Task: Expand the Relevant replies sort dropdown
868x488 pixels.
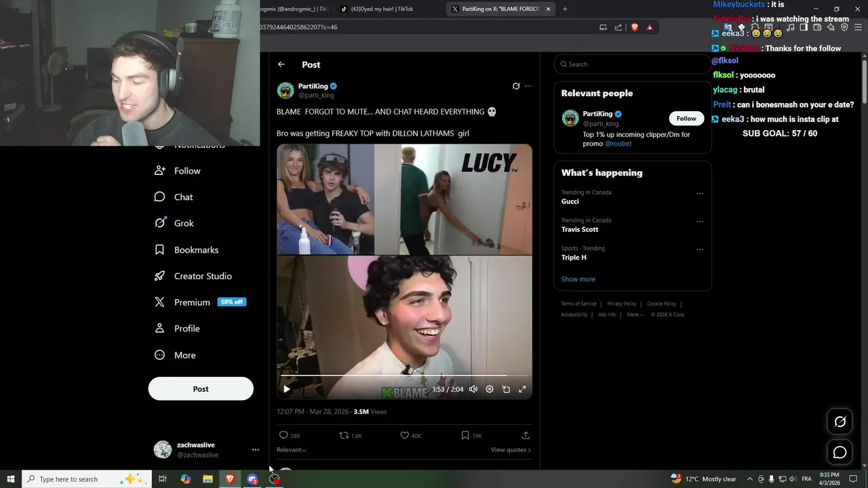Action: click(x=292, y=450)
